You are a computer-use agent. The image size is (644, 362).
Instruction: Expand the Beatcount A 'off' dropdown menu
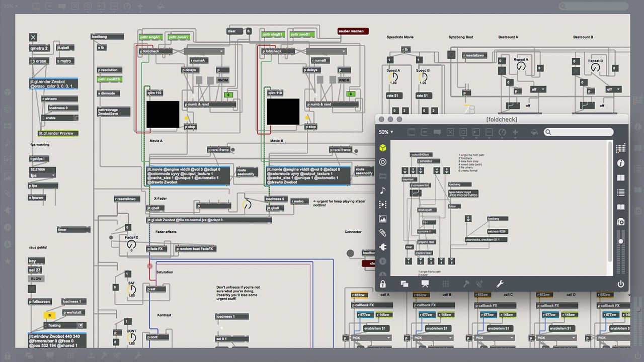pyautogui.click(x=537, y=89)
